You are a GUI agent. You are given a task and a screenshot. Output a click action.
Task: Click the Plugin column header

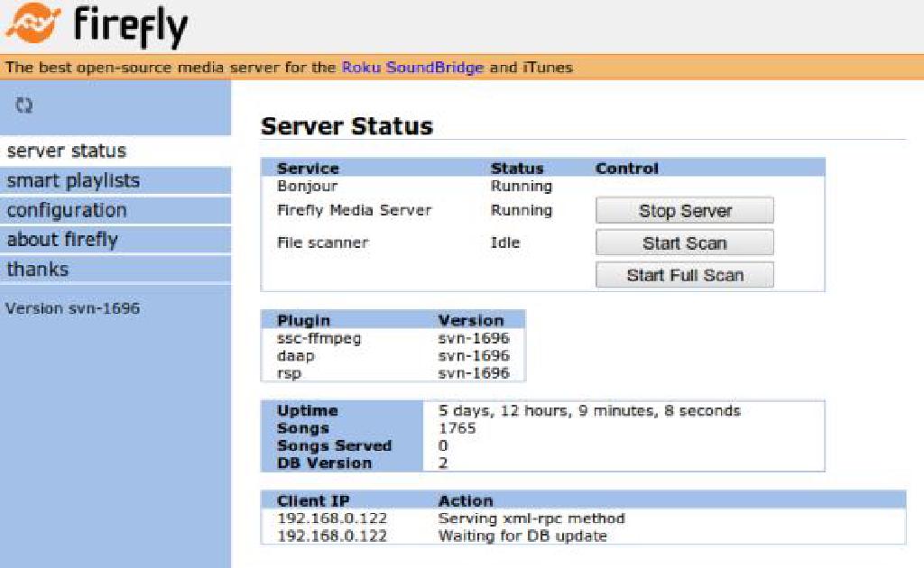(303, 320)
